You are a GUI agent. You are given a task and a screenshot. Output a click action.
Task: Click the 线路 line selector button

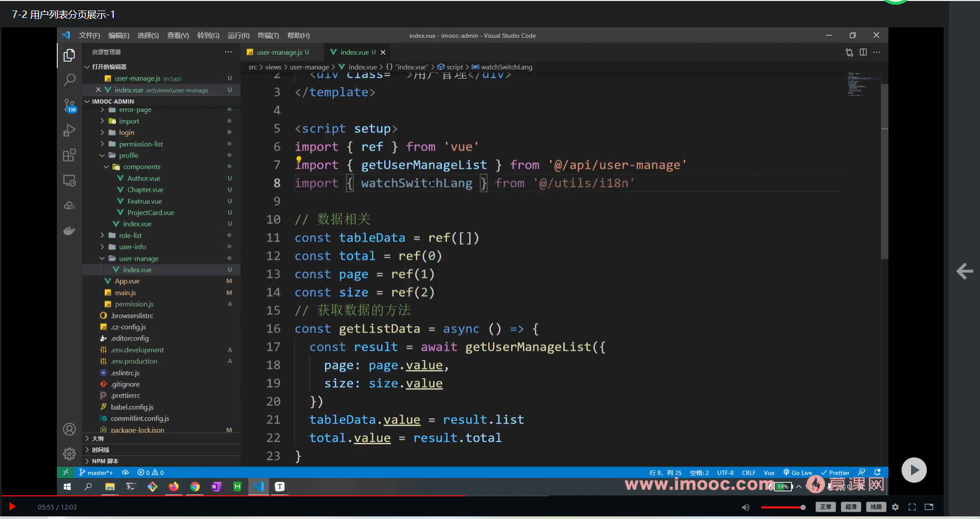point(876,507)
